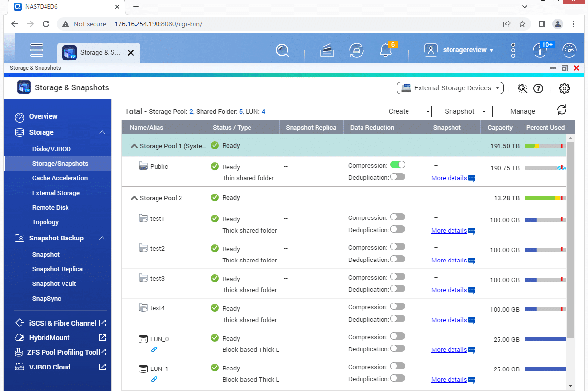This screenshot has width=588, height=391.
Task: Open the QTS main menu hamburger icon
Action: click(x=37, y=50)
